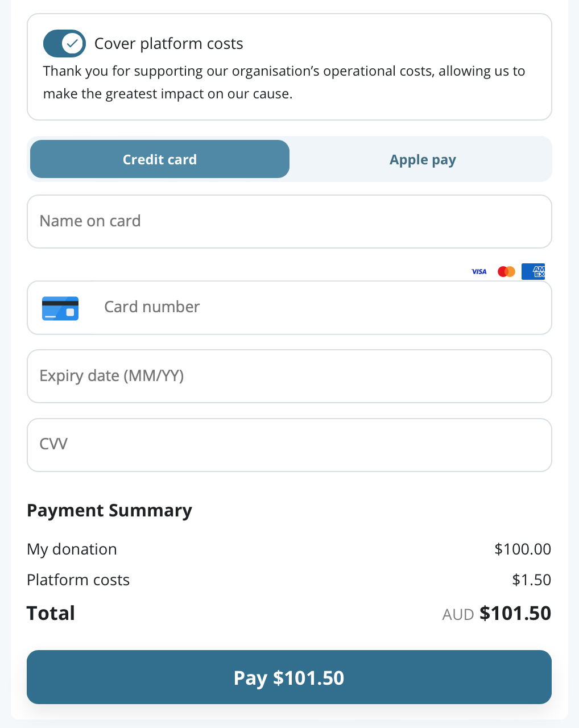Click the American Express logo icon
This screenshot has height=728, width=579.
pos(533,272)
